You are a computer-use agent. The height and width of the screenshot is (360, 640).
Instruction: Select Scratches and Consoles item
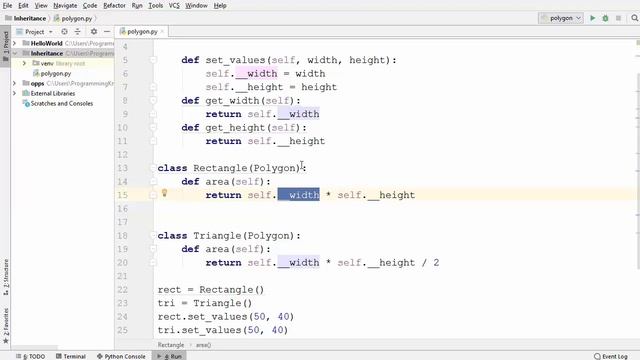click(x=62, y=104)
